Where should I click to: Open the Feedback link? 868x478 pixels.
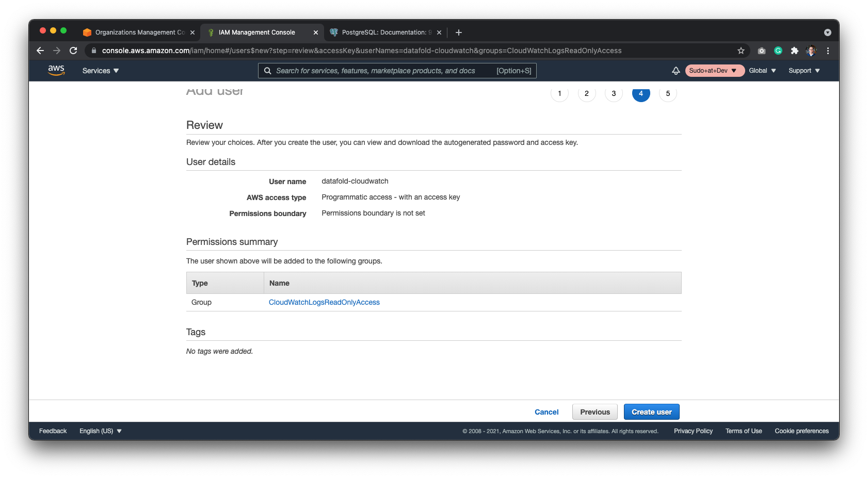tap(53, 431)
